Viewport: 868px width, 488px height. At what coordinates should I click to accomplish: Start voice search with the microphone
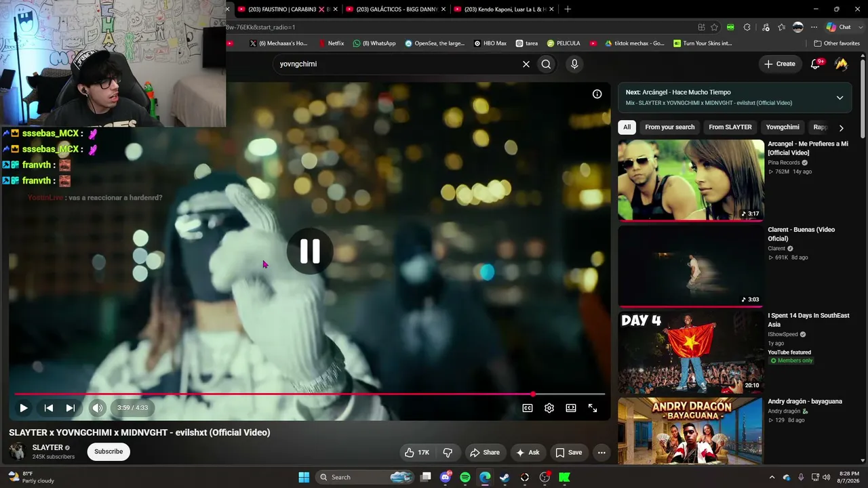(574, 64)
